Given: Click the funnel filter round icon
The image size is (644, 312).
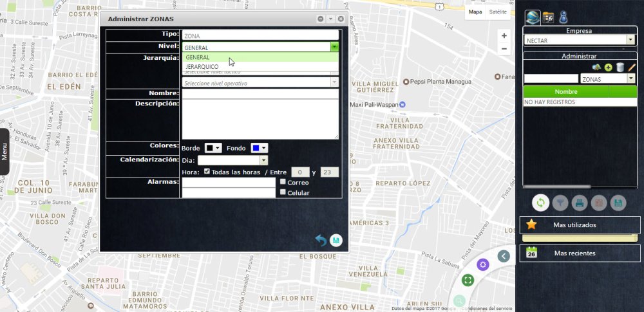Looking at the screenshot, I should pyautogui.click(x=560, y=203).
